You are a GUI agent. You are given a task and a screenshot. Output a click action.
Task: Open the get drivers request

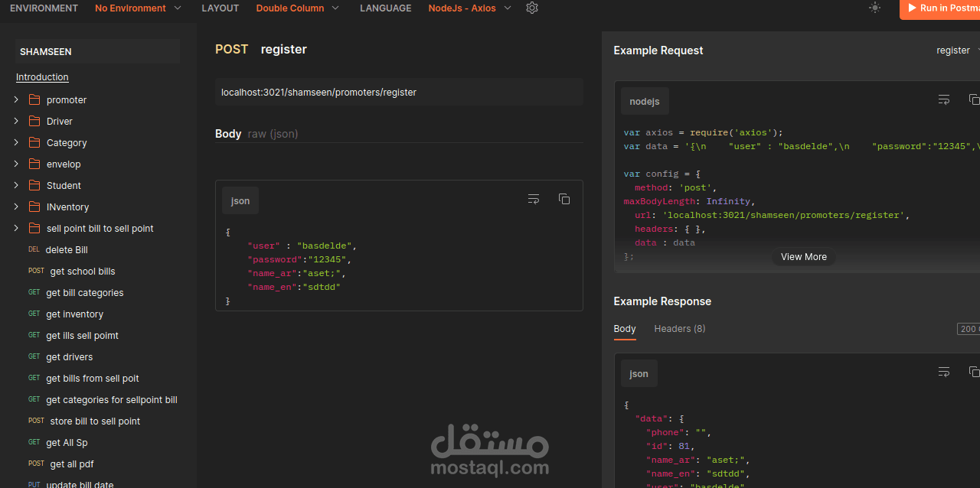click(x=70, y=356)
